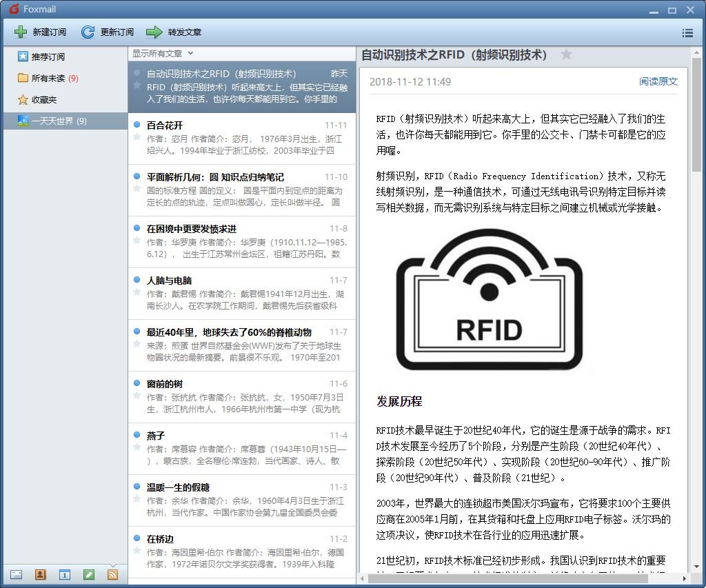The height and width of the screenshot is (588, 706).
Task: Select article 最近40年里，地球失去了60%的脊椎动物
Action: 242,346
